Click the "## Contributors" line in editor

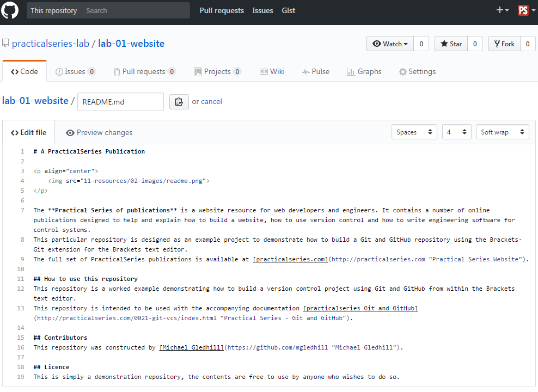click(x=60, y=338)
